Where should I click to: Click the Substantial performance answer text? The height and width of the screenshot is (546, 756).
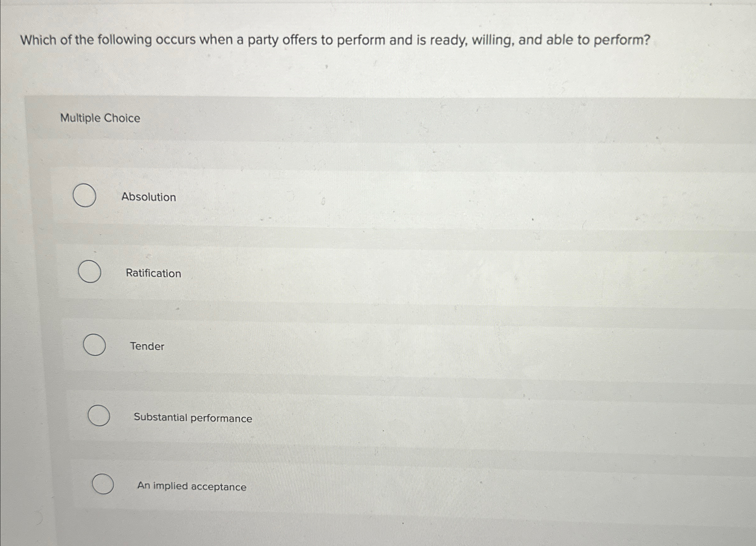[x=193, y=418]
